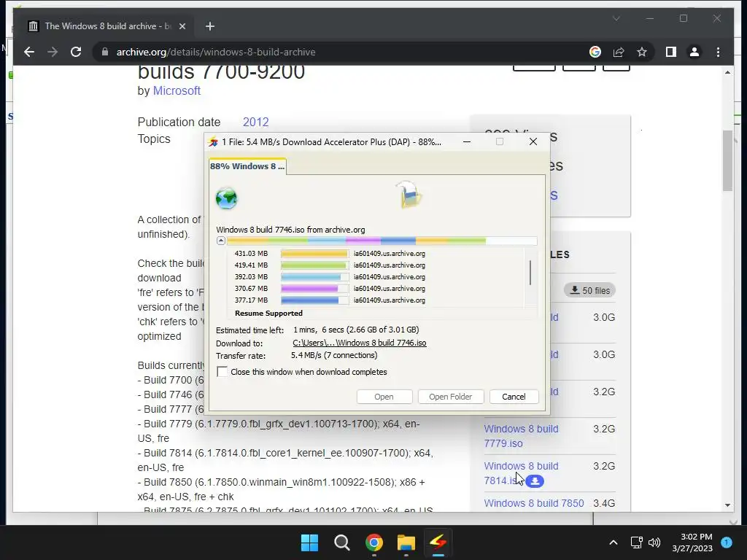Cancel the DAP download

tap(514, 397)
